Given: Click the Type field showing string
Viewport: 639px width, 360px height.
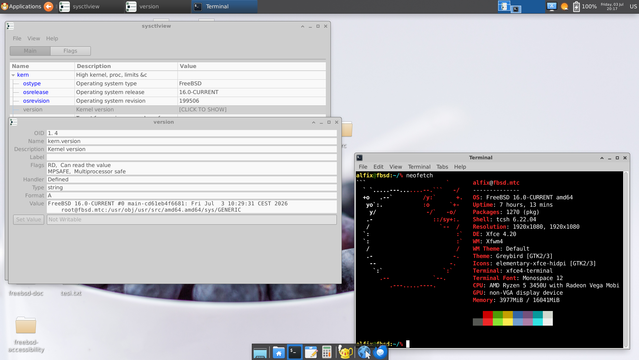Looking at the screenshot, I should point(192,188).
